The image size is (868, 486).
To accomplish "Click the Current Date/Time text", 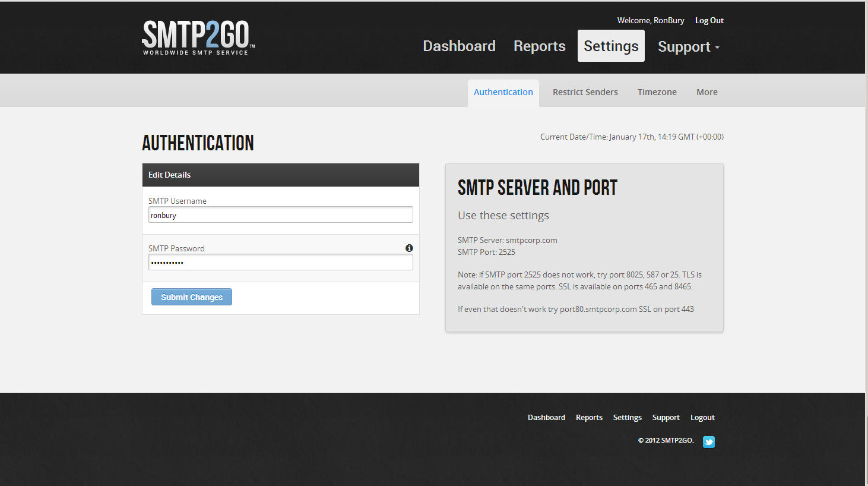I will point(632,137).
